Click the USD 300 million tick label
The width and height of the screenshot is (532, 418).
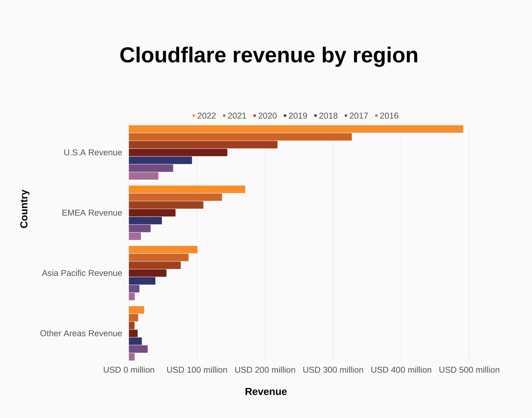coord(333,370)
